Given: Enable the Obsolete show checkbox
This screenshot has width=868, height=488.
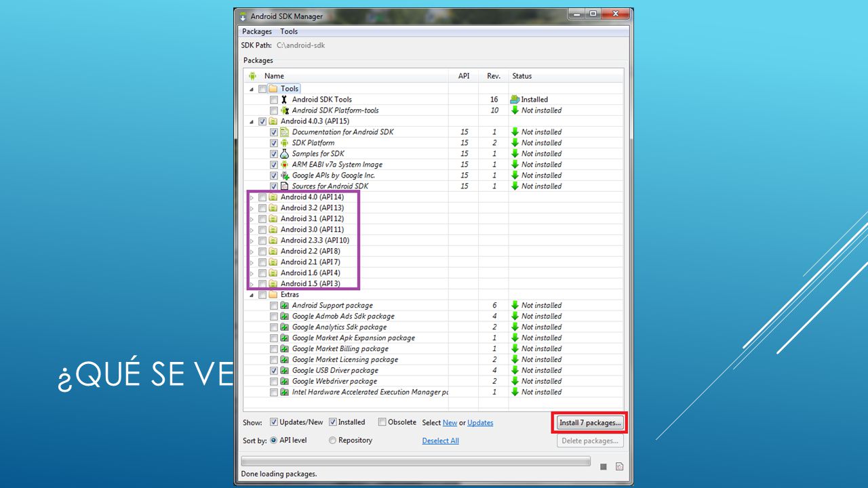Looking at the screenshot, I should click(382, 422).
